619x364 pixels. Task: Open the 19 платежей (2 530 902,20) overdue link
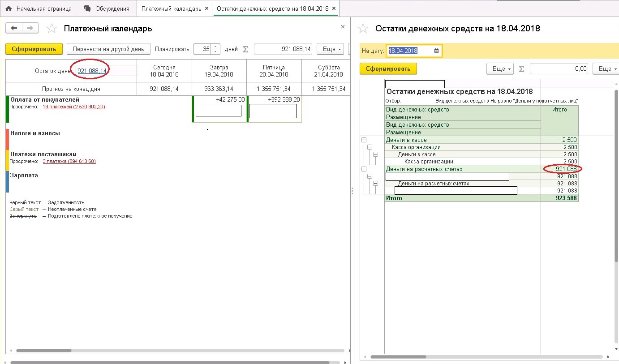coord(74,107)
